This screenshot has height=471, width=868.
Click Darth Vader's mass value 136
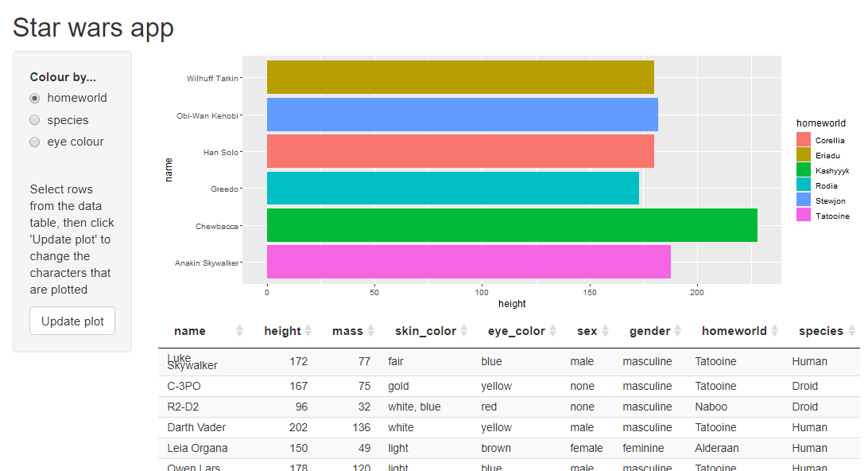(x=362, y=427)
